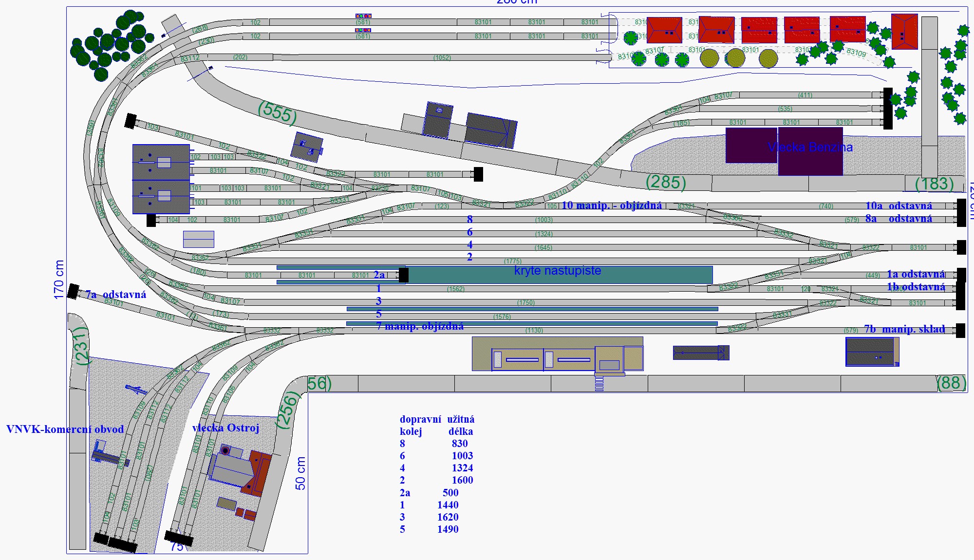Select the 7b manip. sklad label
The height and width of the screenshot is (560, 974).
point(904,329)
